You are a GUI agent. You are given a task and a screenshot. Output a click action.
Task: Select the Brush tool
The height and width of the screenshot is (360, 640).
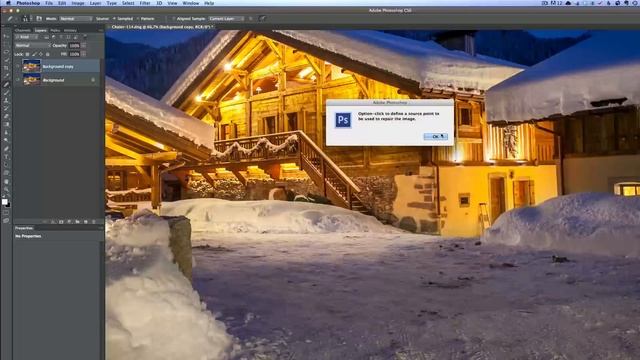6,93
